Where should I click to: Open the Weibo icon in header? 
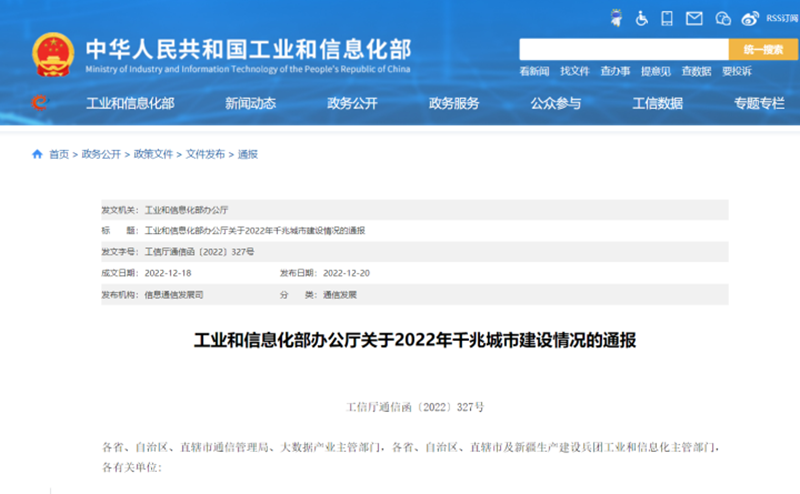[x=750, y=17]
